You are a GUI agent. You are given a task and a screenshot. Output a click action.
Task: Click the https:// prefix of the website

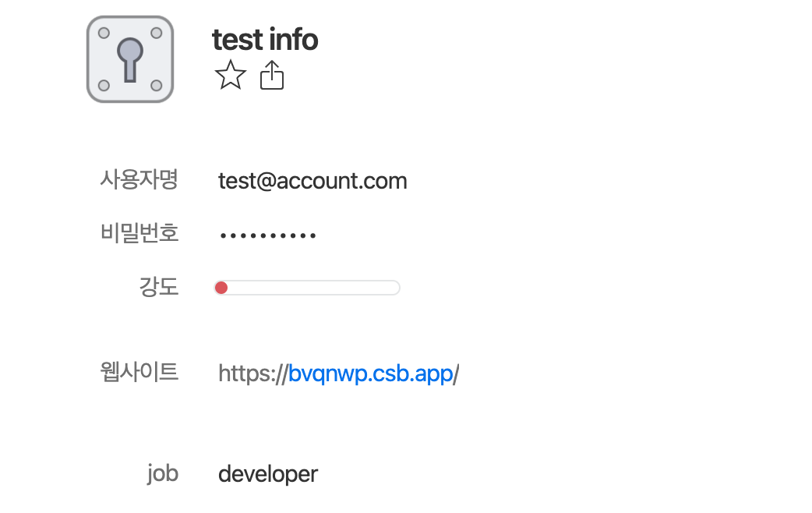point(252,373)
